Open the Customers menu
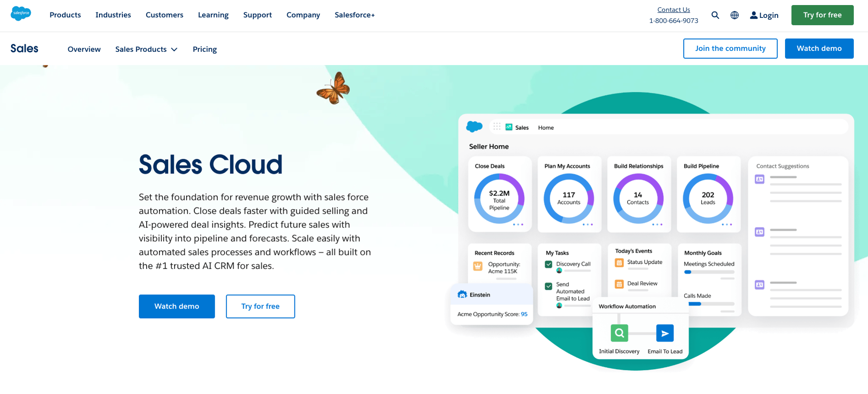 coord(165,15)
